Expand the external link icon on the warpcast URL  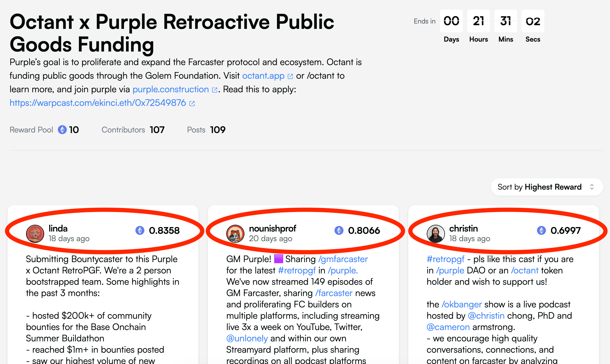192,103
